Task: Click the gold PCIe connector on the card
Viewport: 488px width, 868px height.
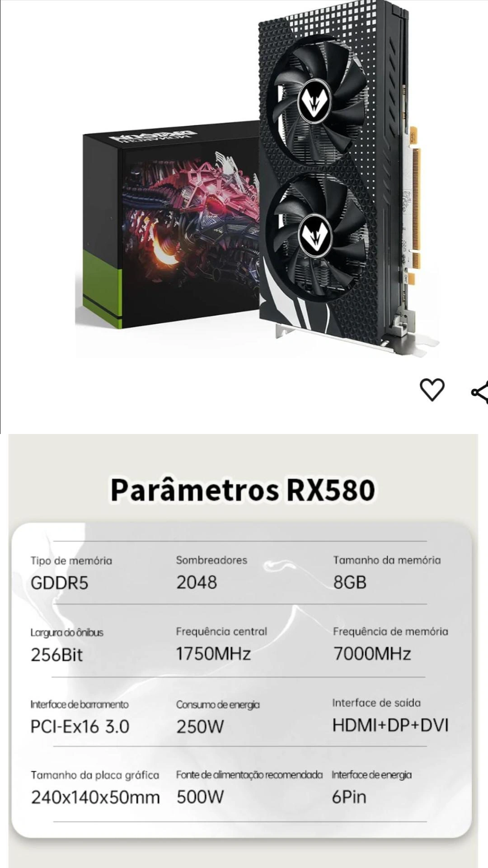Action: point(415,197)
